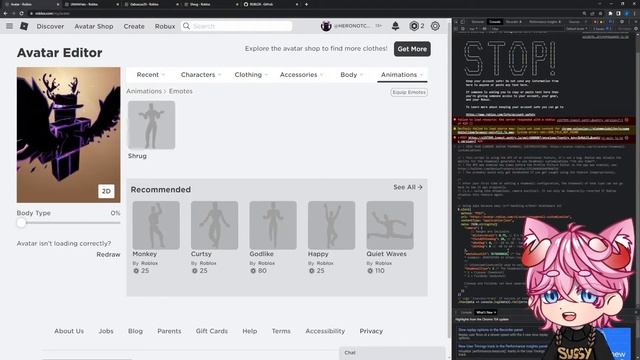Open the Privacy footer link
640x360 pixels.
(x=371, y=331)
